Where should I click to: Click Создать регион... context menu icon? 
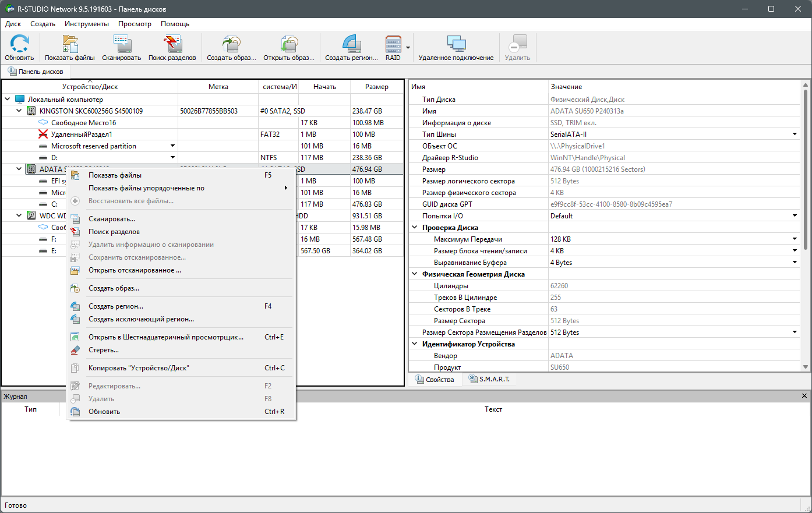pyautogui.click(x=75, y=306)
